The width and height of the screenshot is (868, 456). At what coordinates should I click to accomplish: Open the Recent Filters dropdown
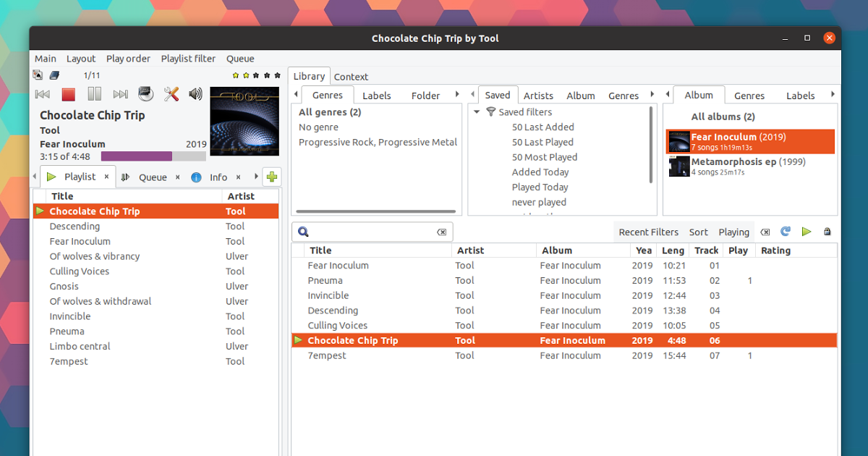[649, 232]
